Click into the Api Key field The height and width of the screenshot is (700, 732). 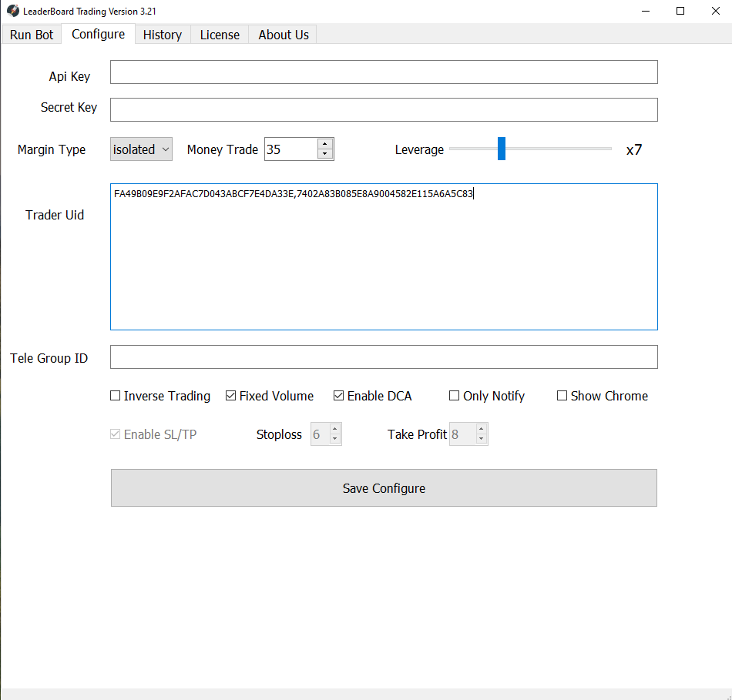(384, 72)
